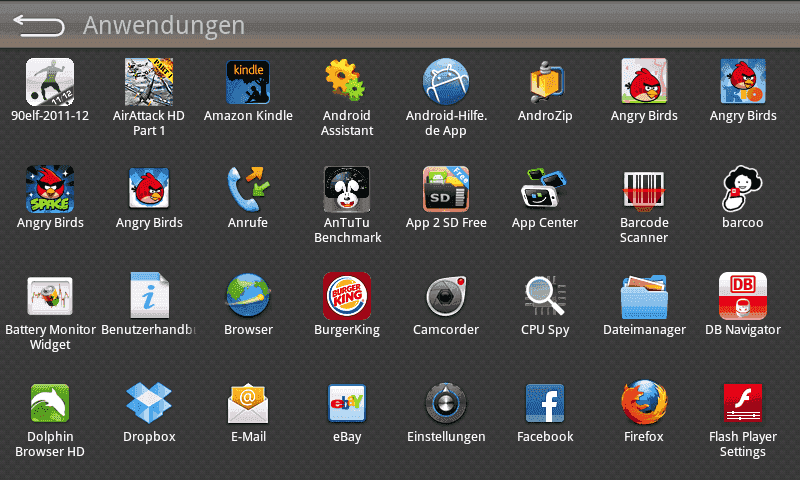Open the Firefox browser
Screen dimensions: 800x480
point(644,402)
